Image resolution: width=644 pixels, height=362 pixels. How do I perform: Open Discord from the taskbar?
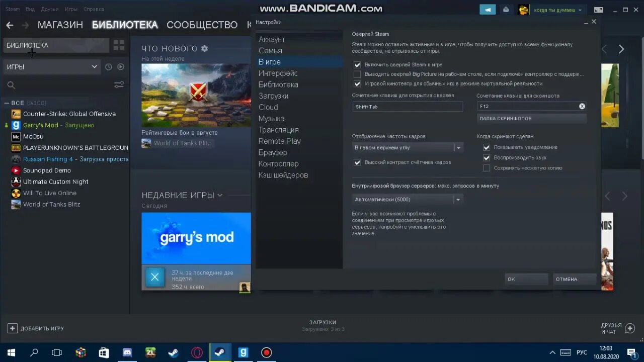point(127,352)
